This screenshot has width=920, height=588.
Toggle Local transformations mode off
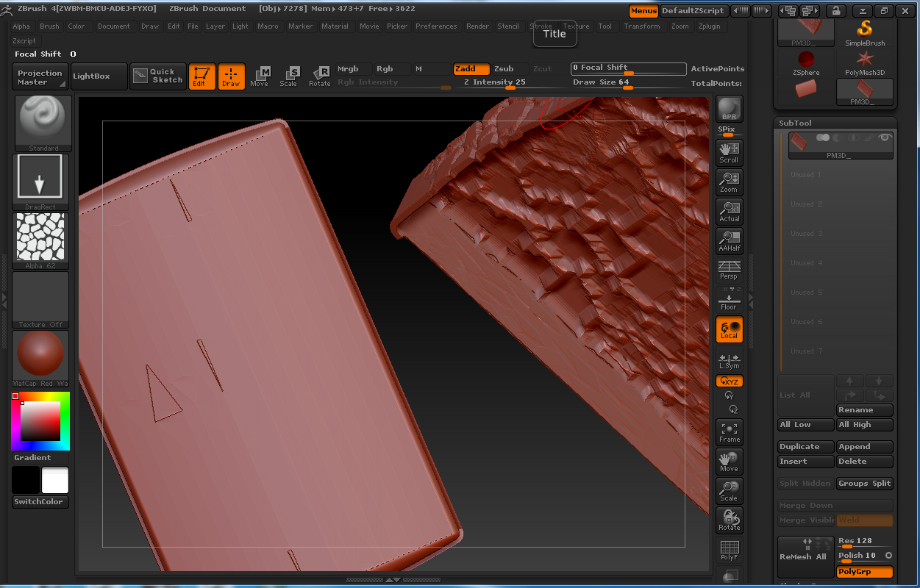729,329
